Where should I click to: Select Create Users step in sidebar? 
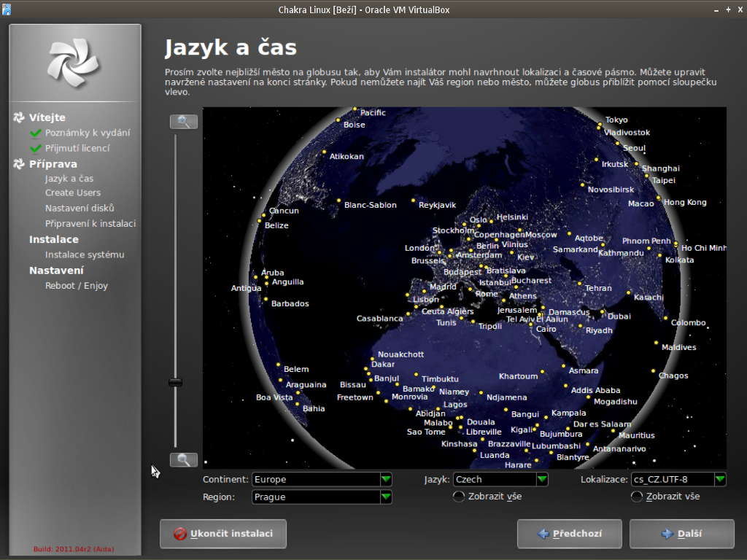(73, 193)
